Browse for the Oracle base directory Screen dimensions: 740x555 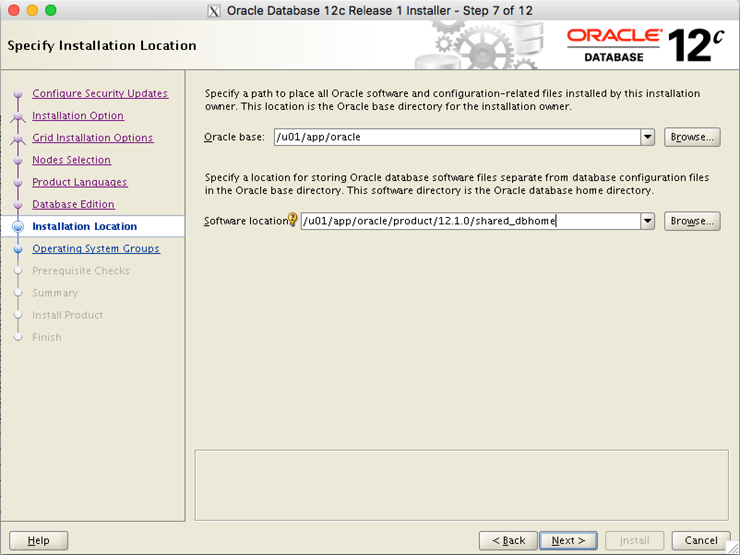pos(692,137)
